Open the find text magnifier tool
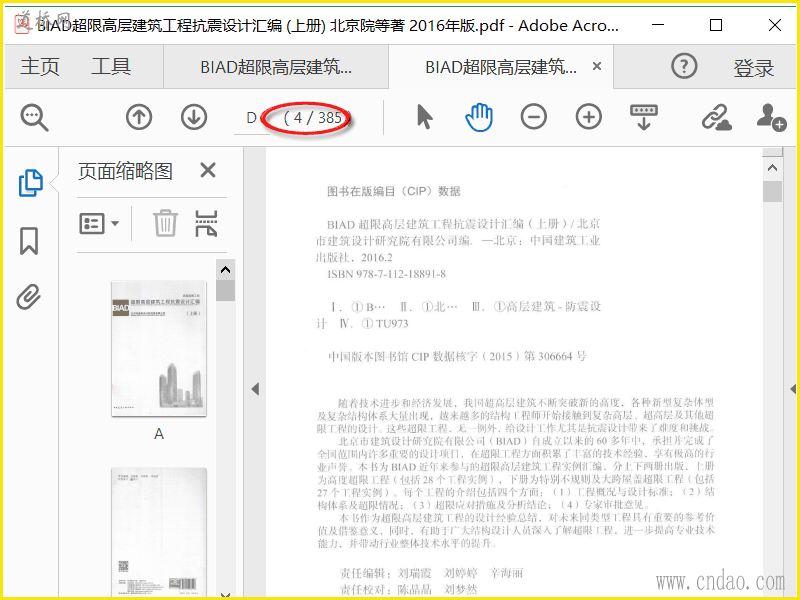This screenshot has height=600, width=800. pyautogui.click(x=34, y=117)
